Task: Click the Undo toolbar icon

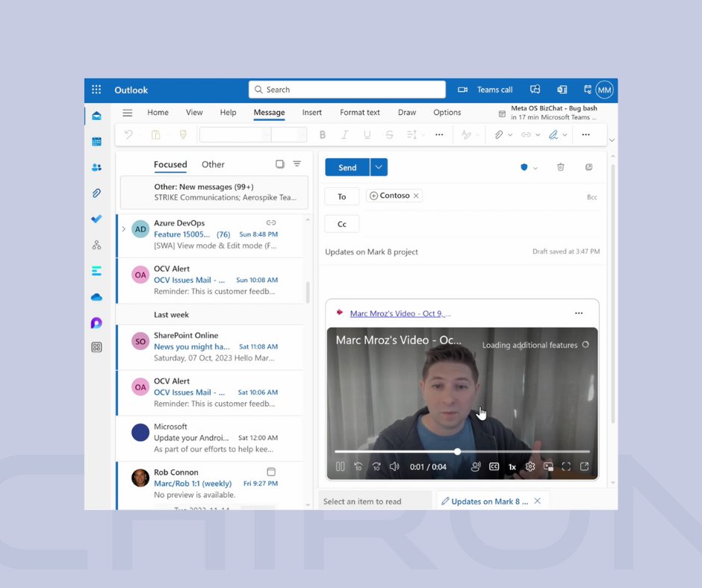Action: coord(128,134)
